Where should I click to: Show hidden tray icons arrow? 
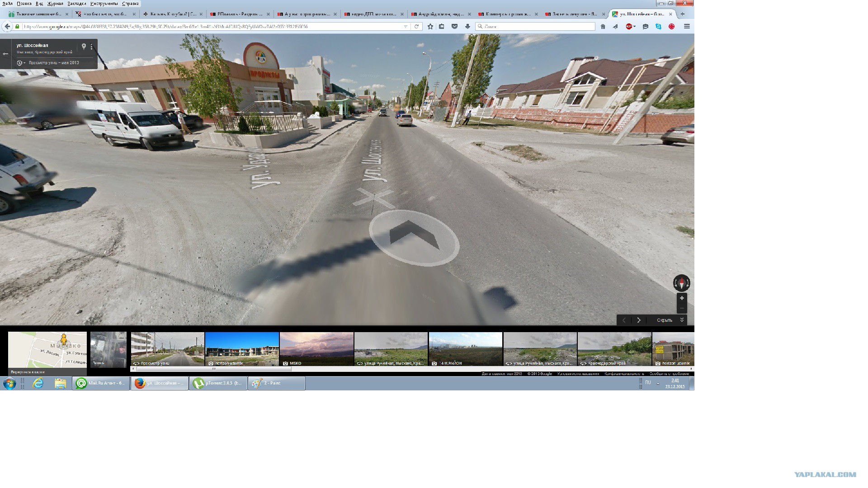pos(658,383)
